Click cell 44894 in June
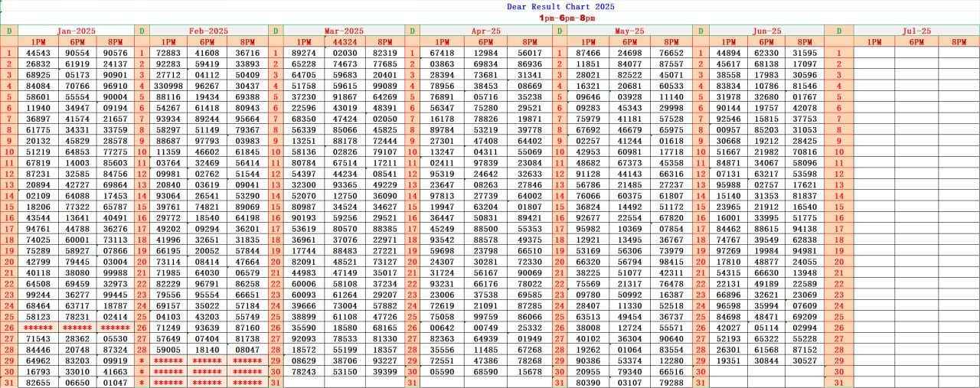Screen dimensions: 980x388 pos(727,53)
